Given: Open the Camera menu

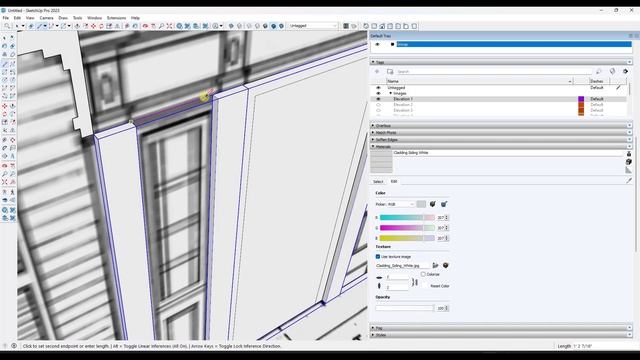Looking at the screenshot, I should [x=46, y=18].
